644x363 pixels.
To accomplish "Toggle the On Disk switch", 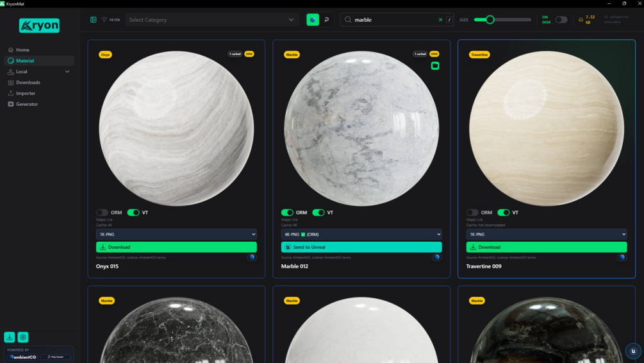I will [x=561, y=20].
